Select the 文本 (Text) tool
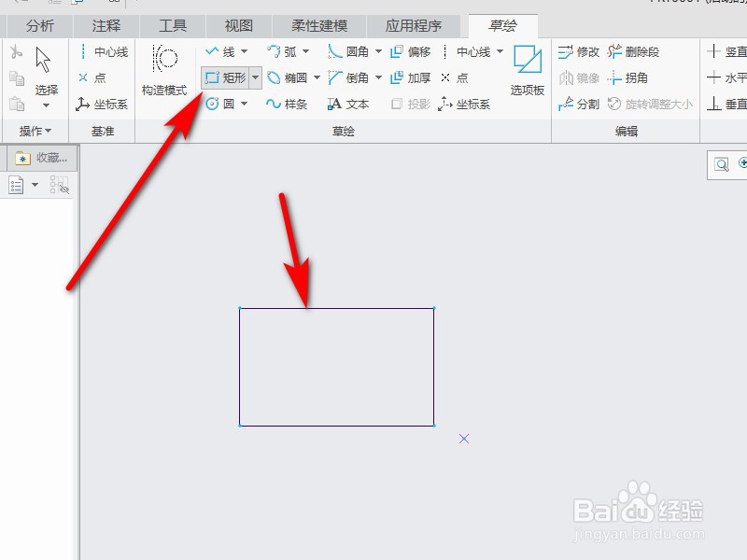747x560 pixels. 348,104
